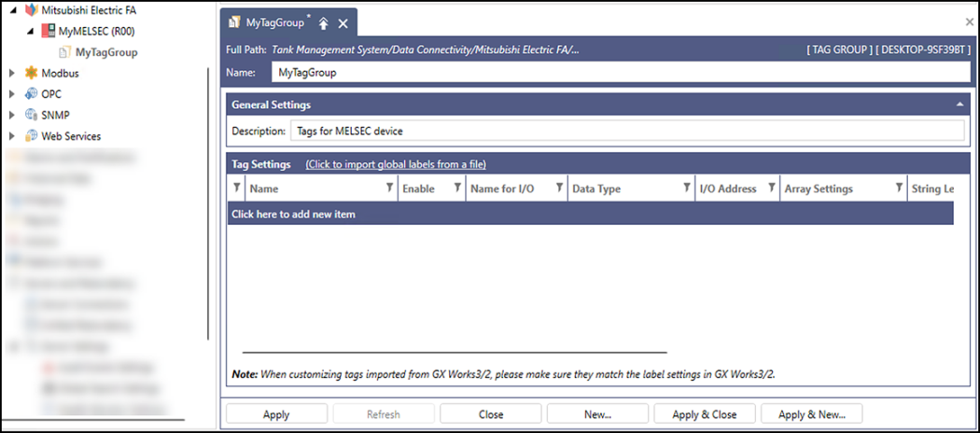Collapse the Mitsubishi Electric FA node
Viewport: 980px width, 433px height.
tap(12, 10)
